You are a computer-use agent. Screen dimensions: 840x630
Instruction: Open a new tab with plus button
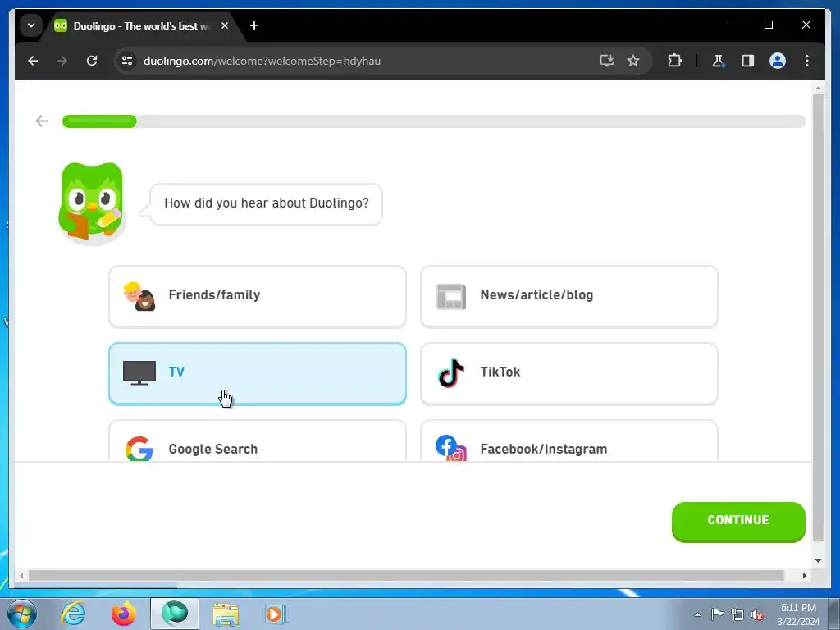(254, 25)
